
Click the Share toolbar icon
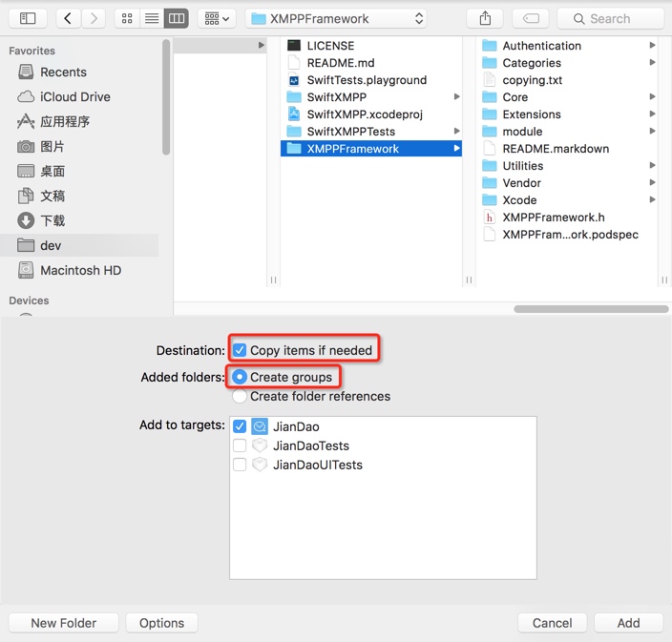tap(485, 18)
